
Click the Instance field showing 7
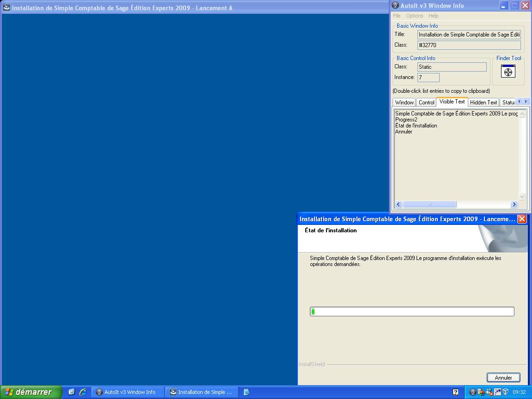tap(428, 78)
